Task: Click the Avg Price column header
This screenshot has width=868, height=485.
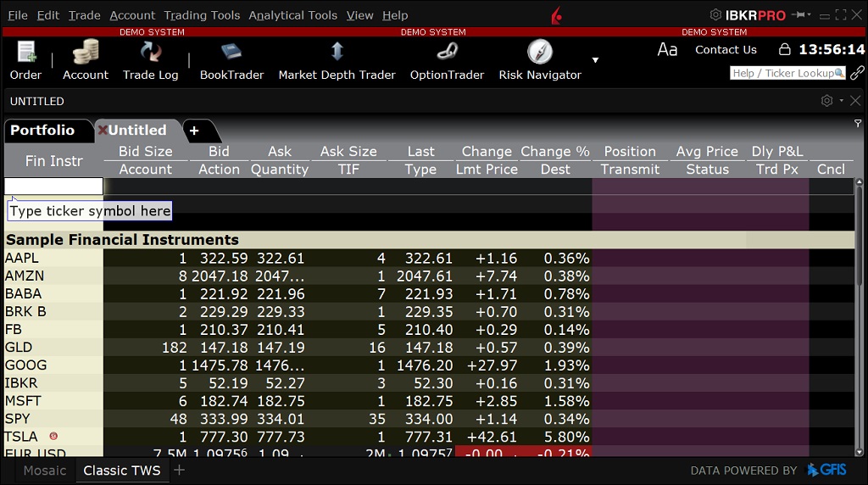Action: (707, 152)
